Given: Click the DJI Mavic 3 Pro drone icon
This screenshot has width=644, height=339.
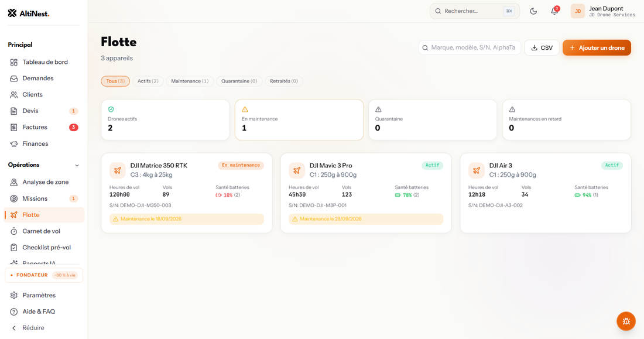Looking at the screenshot, I should click(x=297, y=170).
